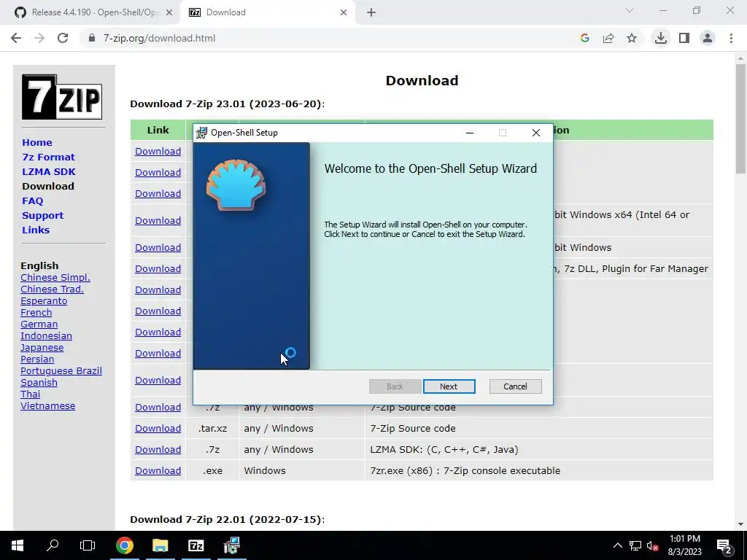747x560 pixels.
Task: Switch language to Indonesian
Action: tap(46, 335)
